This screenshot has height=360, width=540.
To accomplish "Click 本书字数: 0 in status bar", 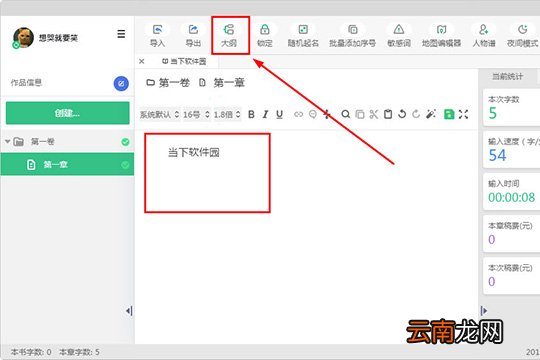I will tap(31, 352).
